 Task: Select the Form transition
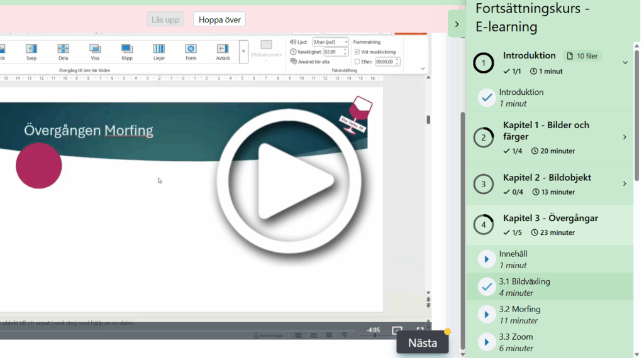[191, 49]
